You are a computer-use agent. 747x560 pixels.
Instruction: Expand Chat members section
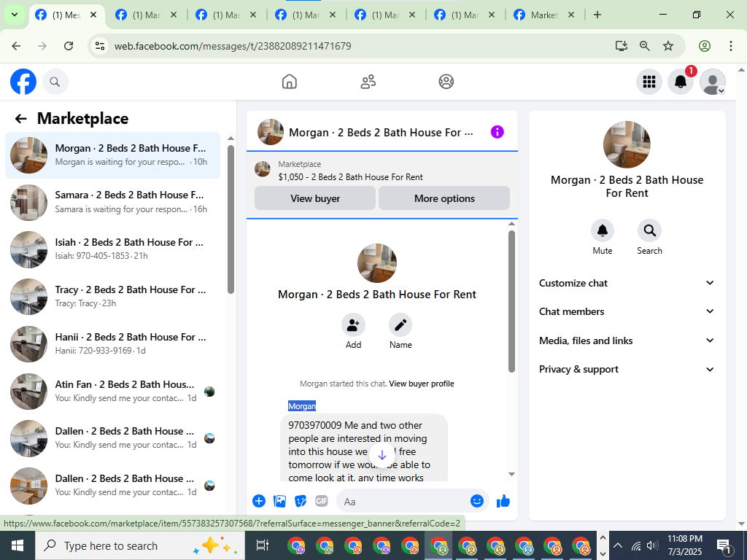pyautogui.click(x=627, y=311)
